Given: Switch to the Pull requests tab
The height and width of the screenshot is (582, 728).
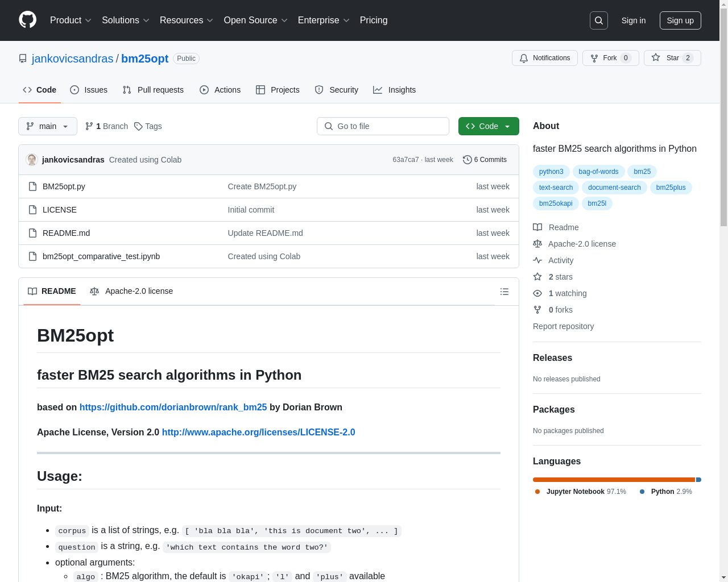Looking at the screenshot, I should 153,90.
